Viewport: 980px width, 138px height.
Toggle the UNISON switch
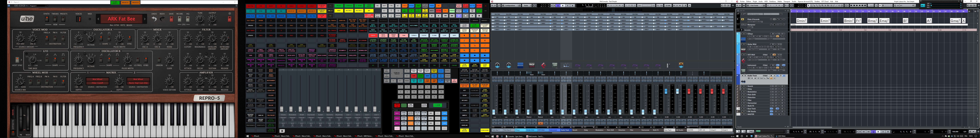click(159, 60)
